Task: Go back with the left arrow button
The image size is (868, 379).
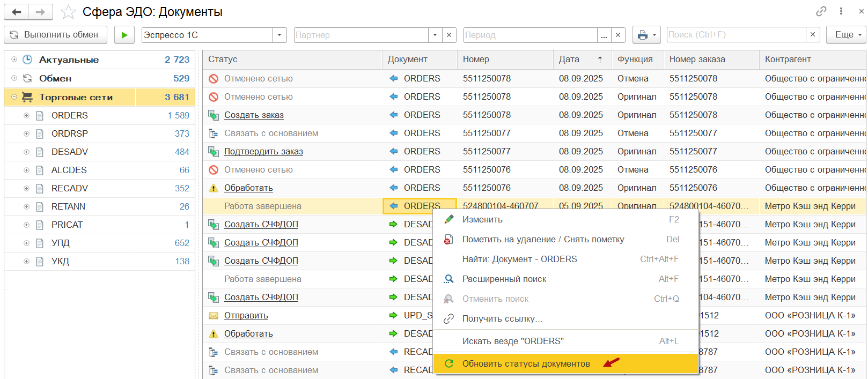Action: click(x=17, y=12)
